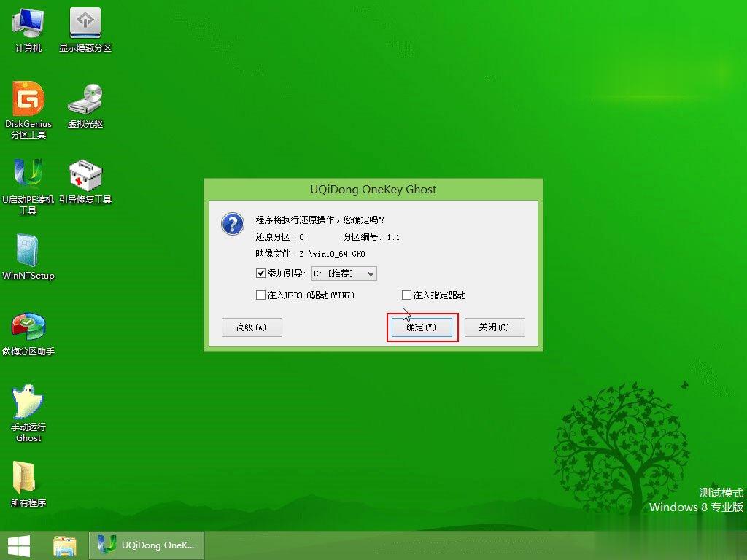Launch U启动PE装机工具
The height and width of the screenshot is (560, 747).
click(28, 187)
